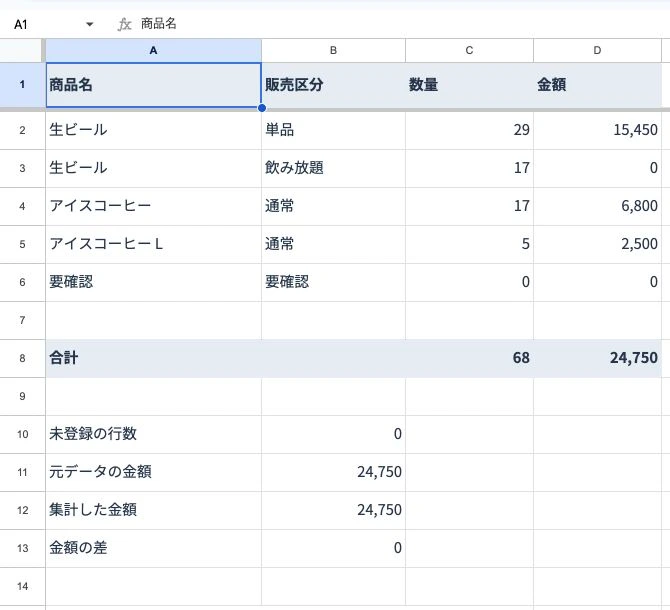Click the 金額 header cell
This screenshot has height=610, width=670.
click(597, 85)
